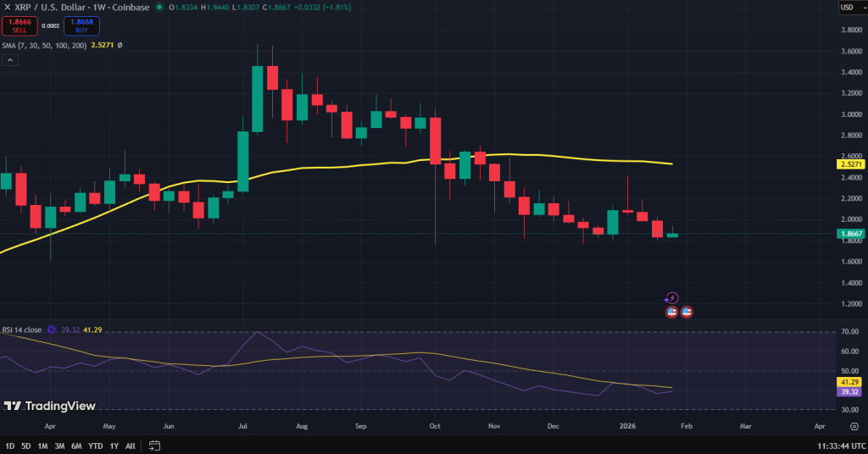The width and height of the screenshot is (868, 454).
Task: Select the RSI 14 close legend
Action: [22, 329]
